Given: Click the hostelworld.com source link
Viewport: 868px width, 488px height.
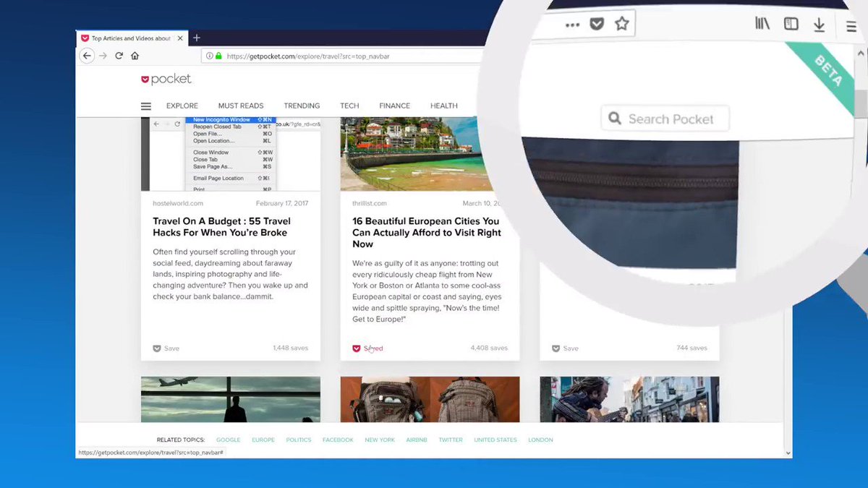Looking at the screenshot, I should (x=178, y=204).
